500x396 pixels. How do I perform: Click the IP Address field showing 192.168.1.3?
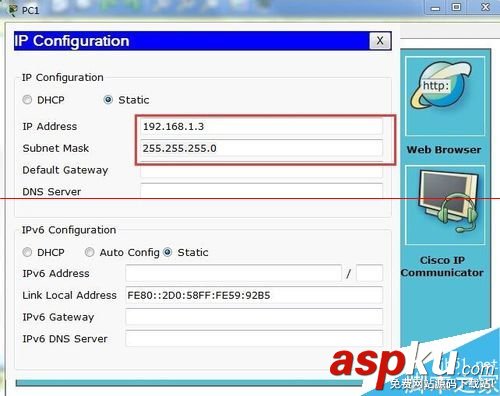coord(261,127)
